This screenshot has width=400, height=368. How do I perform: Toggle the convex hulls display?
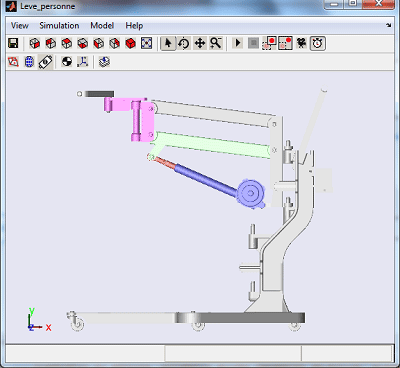pyautogui.click(x=13, y=62)
